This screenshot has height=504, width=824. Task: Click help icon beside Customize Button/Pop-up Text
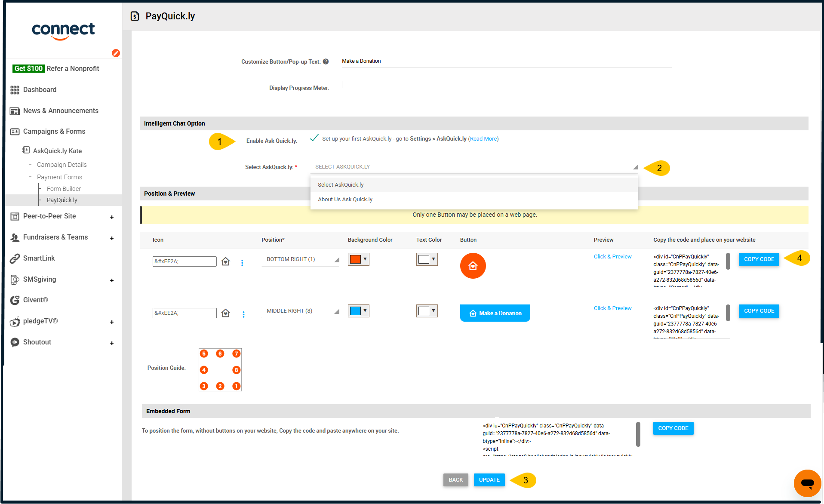coord(326,61)
